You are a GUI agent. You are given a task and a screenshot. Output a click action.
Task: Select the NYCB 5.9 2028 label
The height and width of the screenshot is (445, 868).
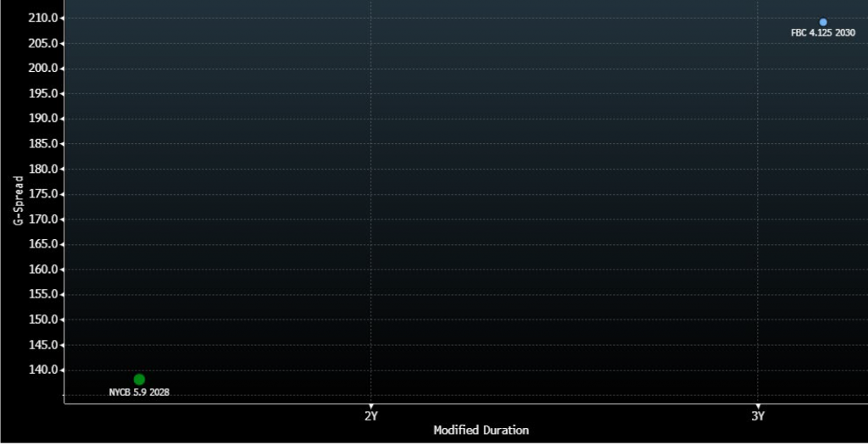[x=139, y=392]
